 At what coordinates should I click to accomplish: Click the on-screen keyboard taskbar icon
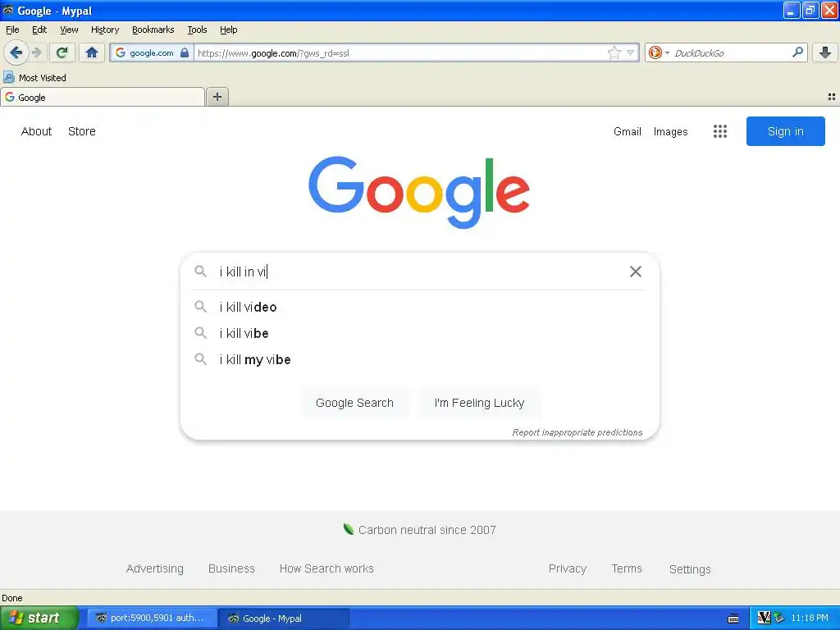tap(733, 619)
